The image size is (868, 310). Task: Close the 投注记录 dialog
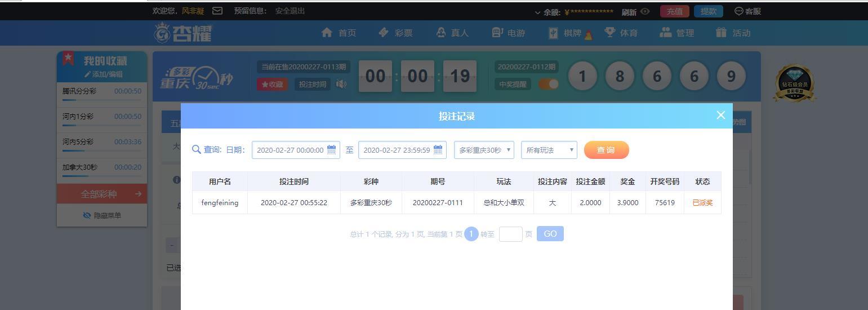coord(720,115)
